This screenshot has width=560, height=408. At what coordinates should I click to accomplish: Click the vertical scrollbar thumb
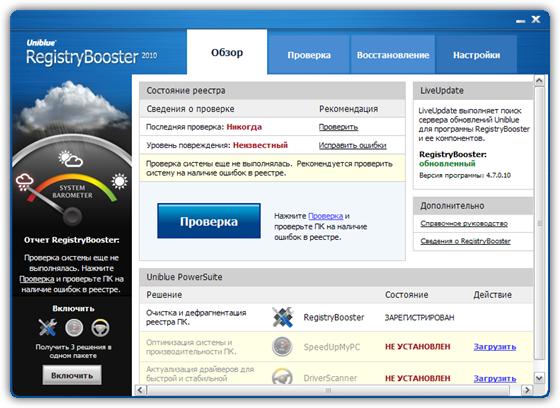pyautogui.click(x=539, y=223)
